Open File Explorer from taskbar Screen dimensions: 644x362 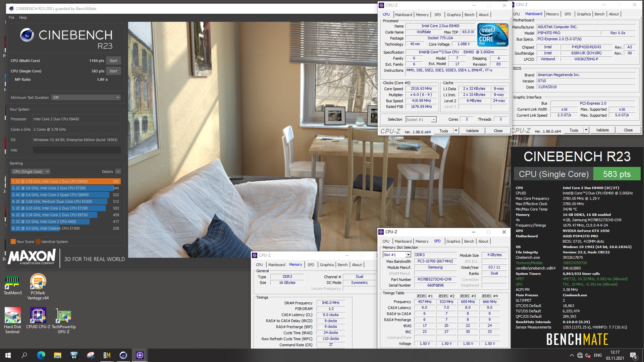pos(57,355)
